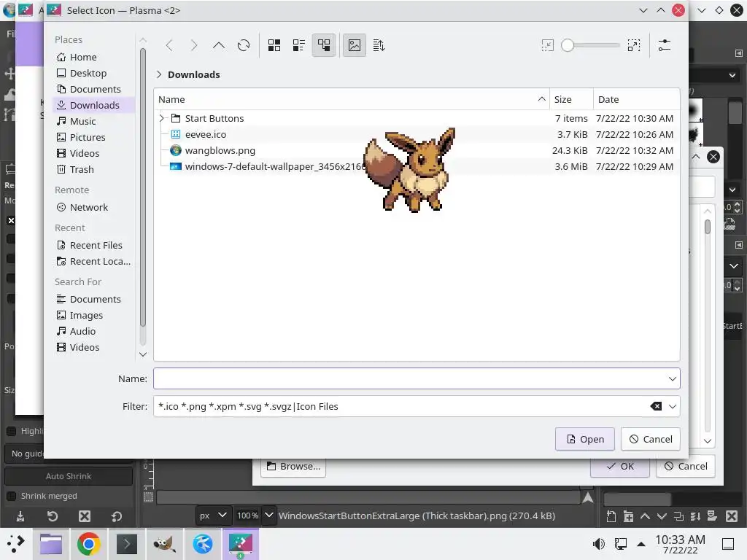Go back to previous folder
Viewport: 747px width, 560px height.
169,45
